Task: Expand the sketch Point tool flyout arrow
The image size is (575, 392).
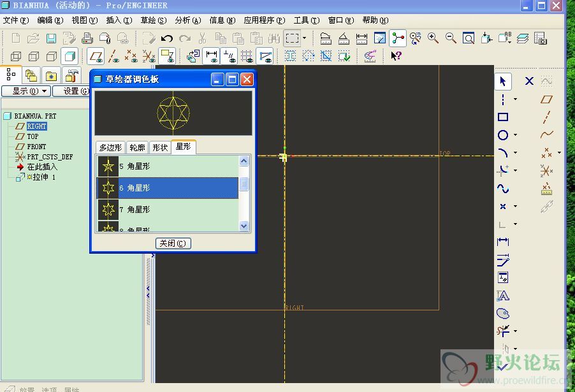Action: (516, 207)
